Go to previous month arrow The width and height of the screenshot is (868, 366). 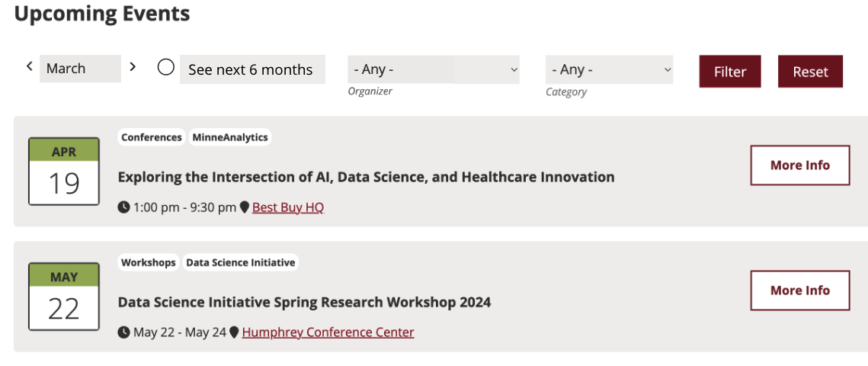point(30,67)
